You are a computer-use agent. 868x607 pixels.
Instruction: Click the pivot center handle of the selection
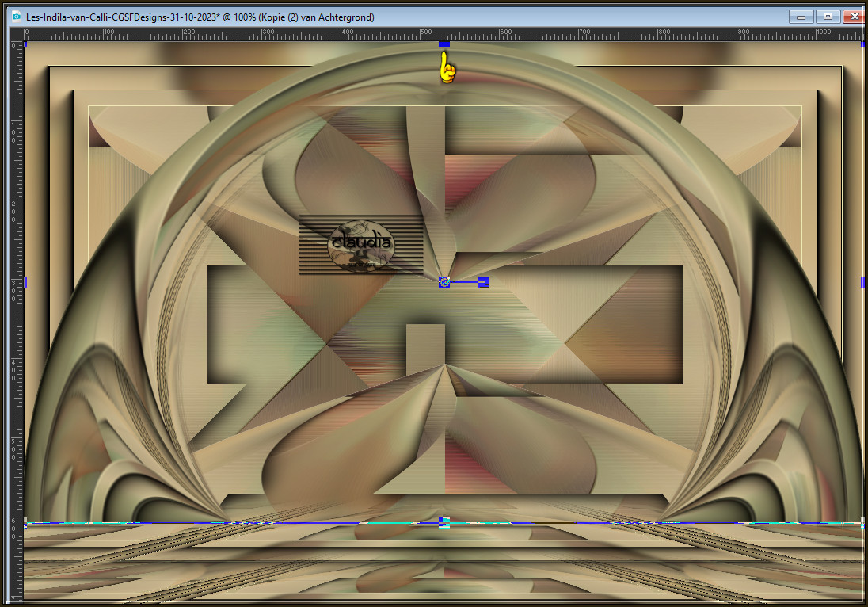[444, 282]
